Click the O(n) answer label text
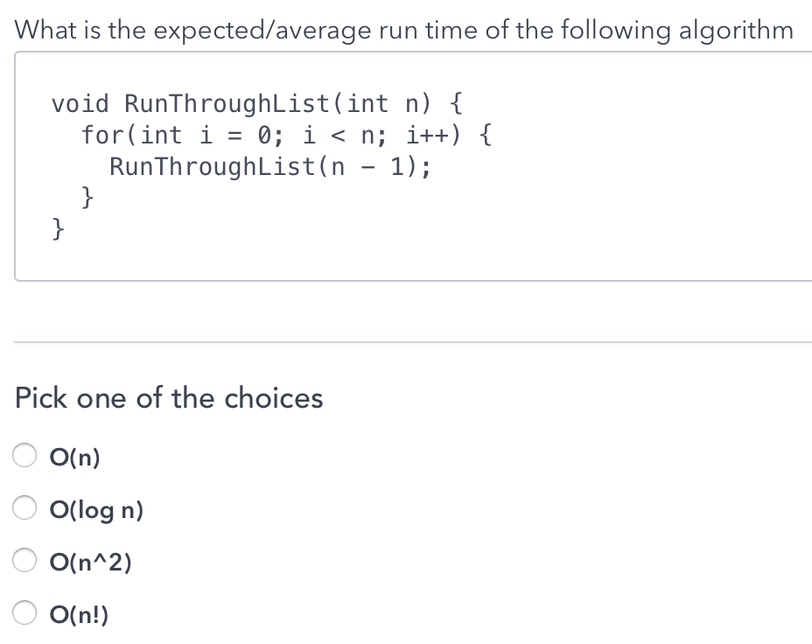Image resolution: width=812 pixels, height=644 pixels. 74,456
